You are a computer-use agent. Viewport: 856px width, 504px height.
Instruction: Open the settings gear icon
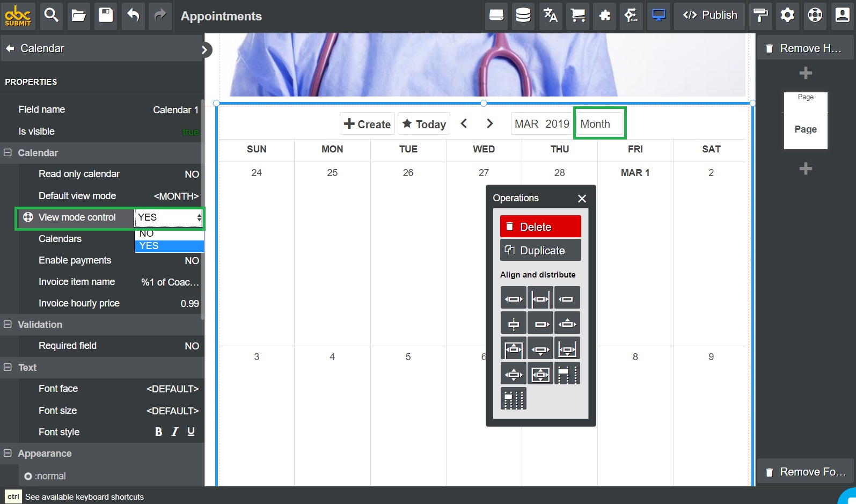(788, 16)
